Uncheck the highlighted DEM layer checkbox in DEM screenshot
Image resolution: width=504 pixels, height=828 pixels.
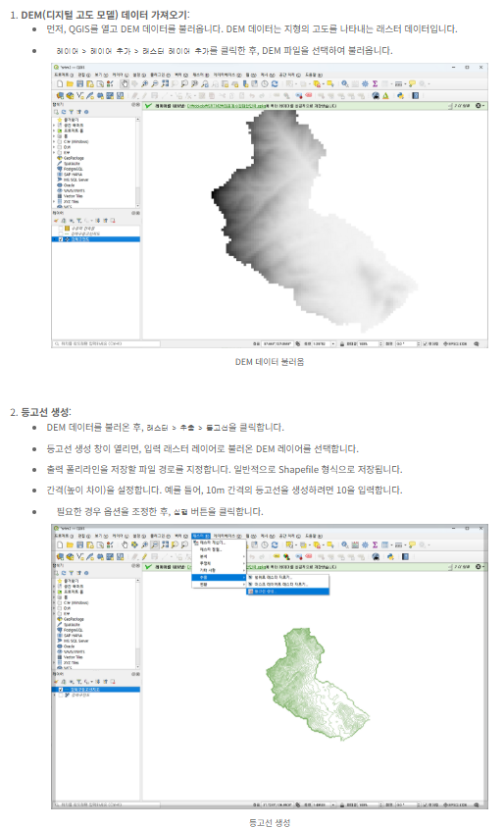61,238
